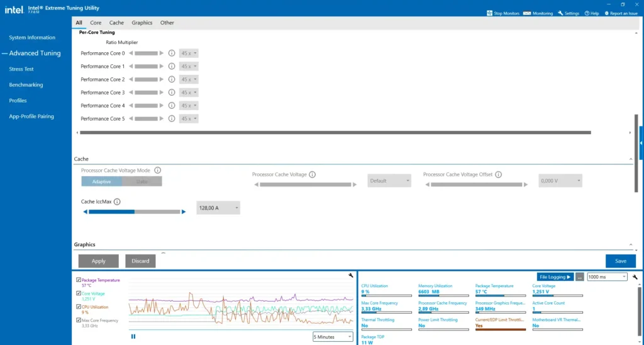Decrease Cache IccMax with left arrow
Screen dimensions: 644x345
86,212
